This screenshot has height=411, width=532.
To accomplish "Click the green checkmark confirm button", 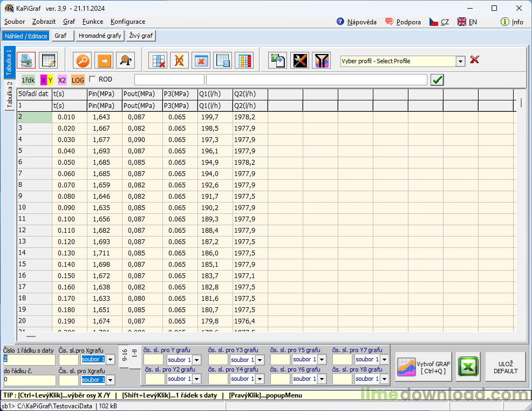I will click(437, 80).
